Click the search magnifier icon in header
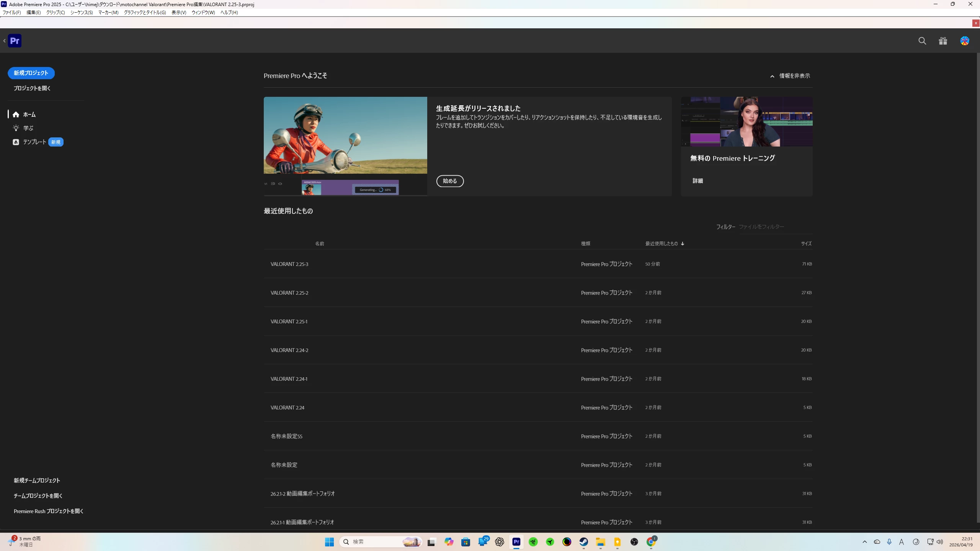 (922, 41)
